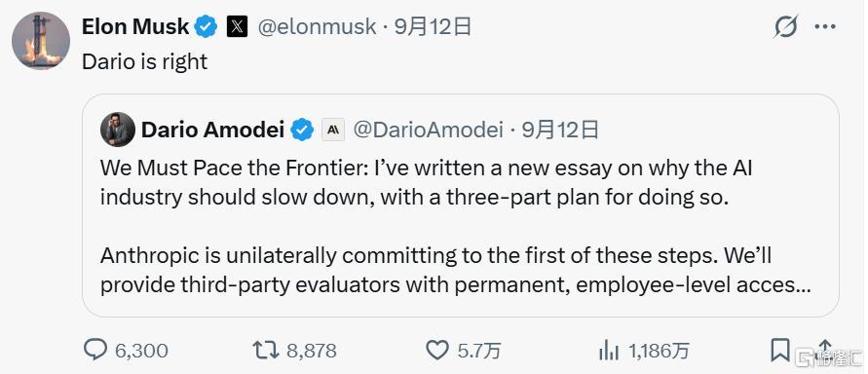Viewport: 868px width, 374px height.
Task: Open Dario Amodei's profile photo in quoted post
Action: coord(118,130)
